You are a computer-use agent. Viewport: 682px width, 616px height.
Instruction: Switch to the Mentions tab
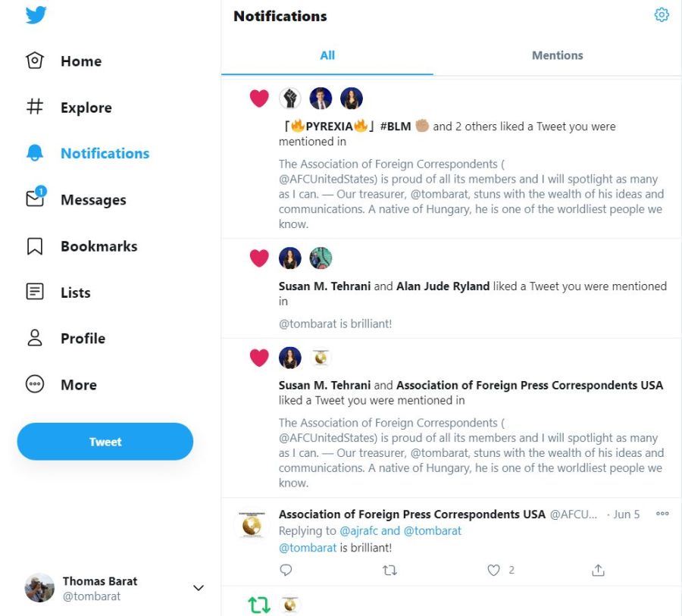tap(557, 55)
